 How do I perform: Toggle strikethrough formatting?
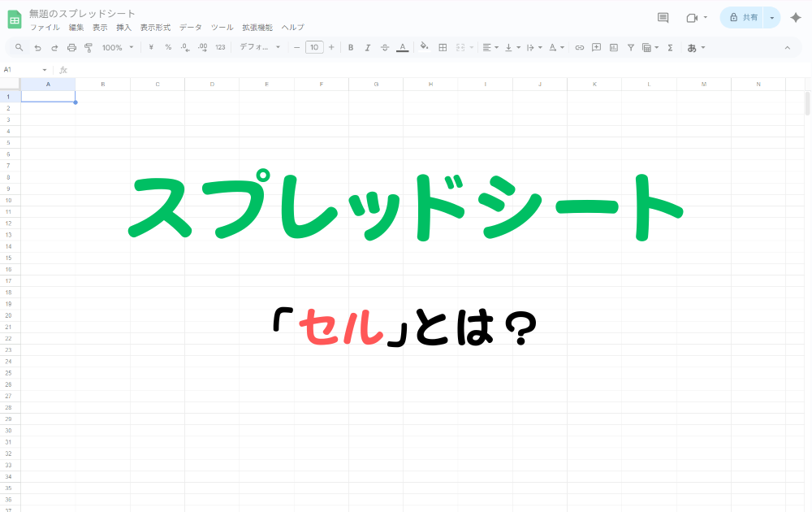point(385,48)
